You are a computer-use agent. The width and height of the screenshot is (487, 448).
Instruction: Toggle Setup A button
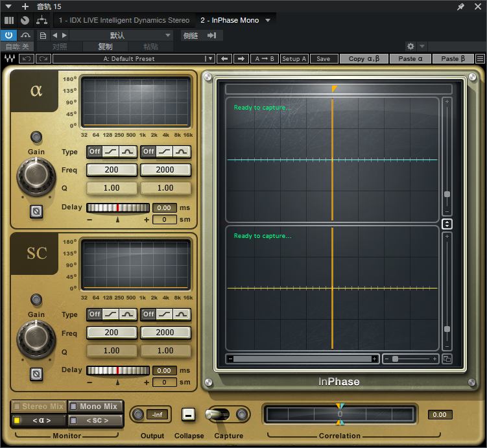click(294, 59)
